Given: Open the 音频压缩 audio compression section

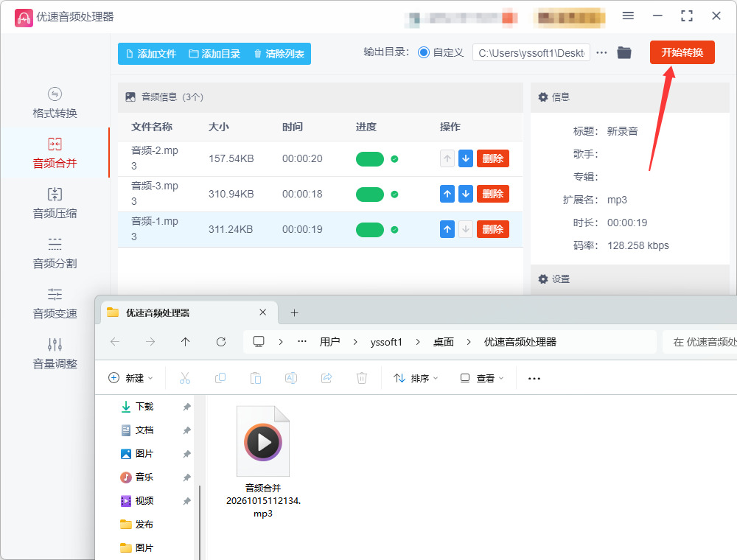Looking at the screenshot, I should coord(55,203).
